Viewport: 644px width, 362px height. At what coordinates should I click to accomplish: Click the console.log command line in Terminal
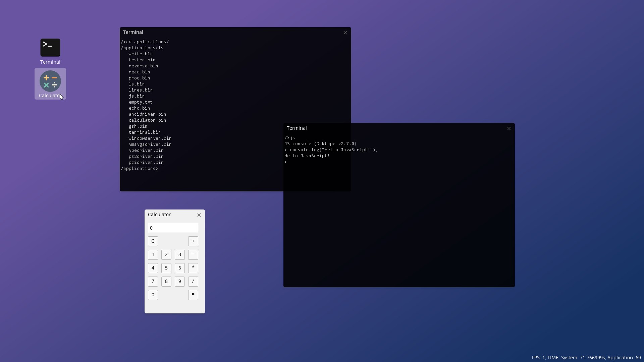tap(331, 150)
